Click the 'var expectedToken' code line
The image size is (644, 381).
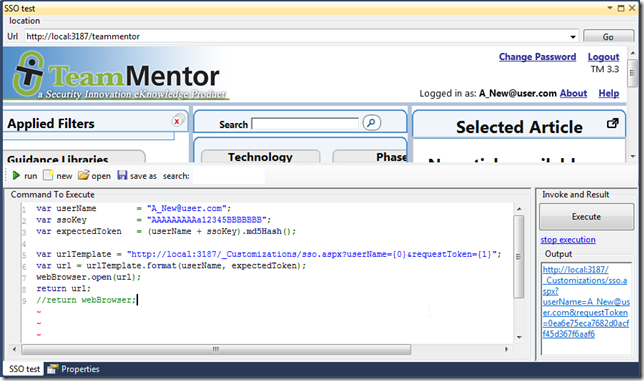point(166,231)
